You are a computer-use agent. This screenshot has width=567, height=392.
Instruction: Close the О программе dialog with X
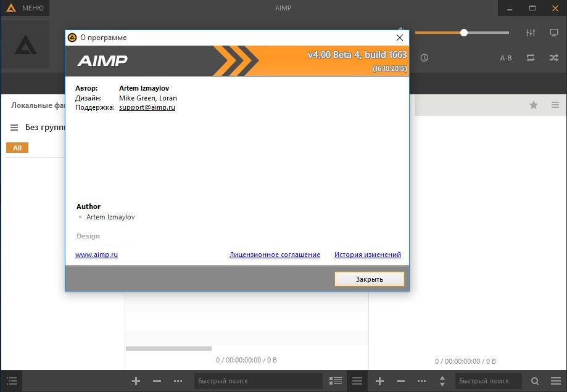coord(400,38)
